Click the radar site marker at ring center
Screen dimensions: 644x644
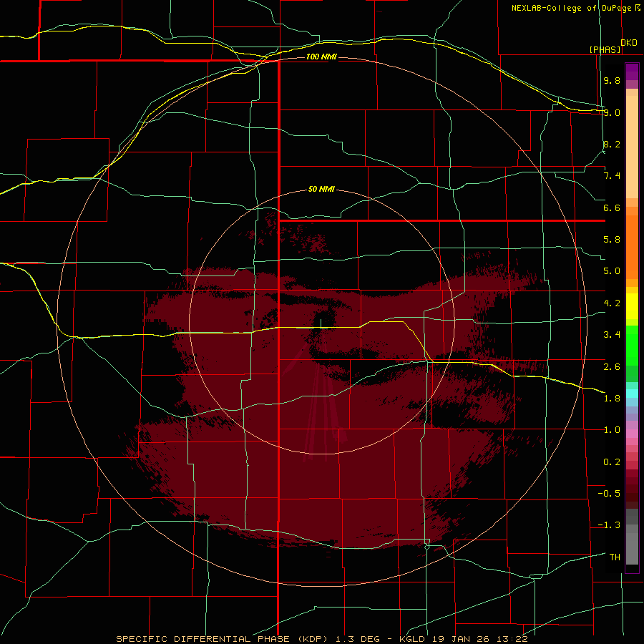tap(321, 323)
